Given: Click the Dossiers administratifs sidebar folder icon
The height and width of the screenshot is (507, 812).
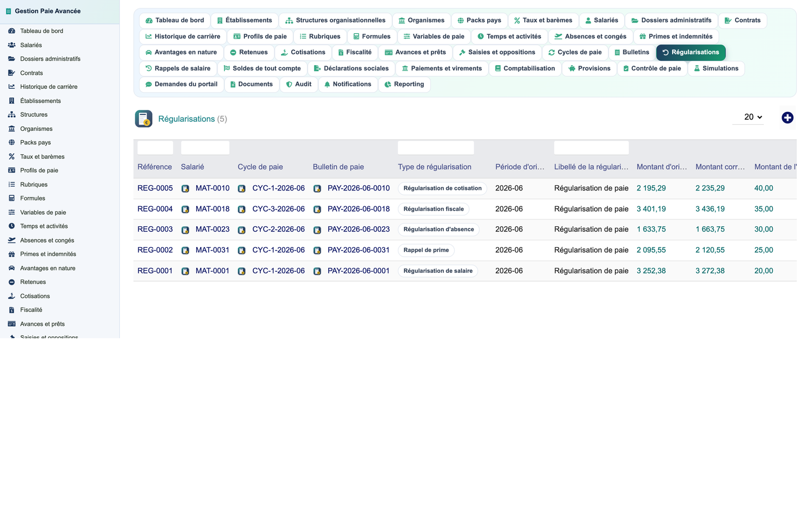Looking at the screenshot, I should pos(12,58).
